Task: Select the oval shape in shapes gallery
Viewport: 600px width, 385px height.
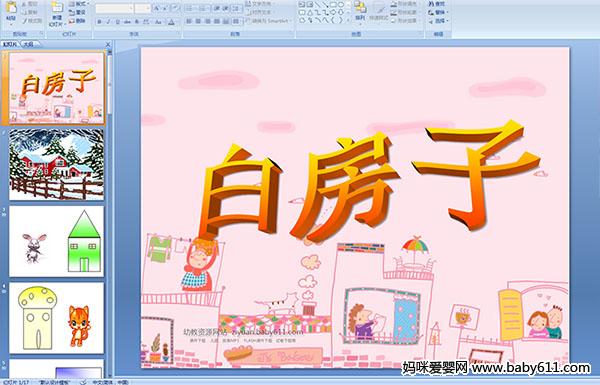Action: (340, 5)
